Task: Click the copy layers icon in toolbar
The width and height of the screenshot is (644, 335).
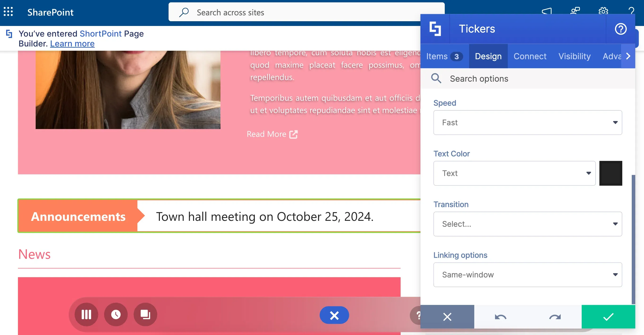Action: point(145,314)
